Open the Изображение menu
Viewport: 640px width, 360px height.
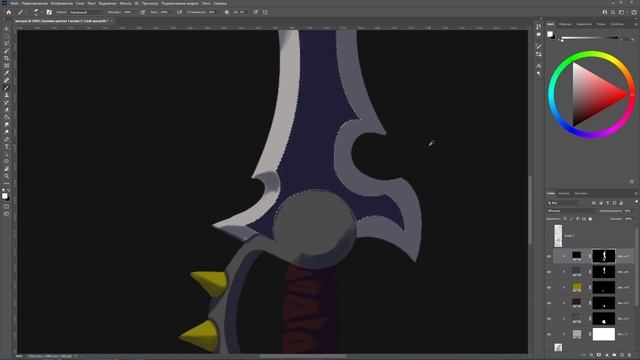[62, 3]
